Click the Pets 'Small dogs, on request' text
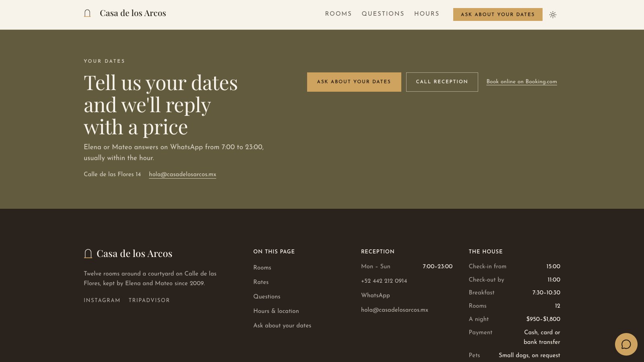Viewport: 644px width, 362px height. point(529,356)
